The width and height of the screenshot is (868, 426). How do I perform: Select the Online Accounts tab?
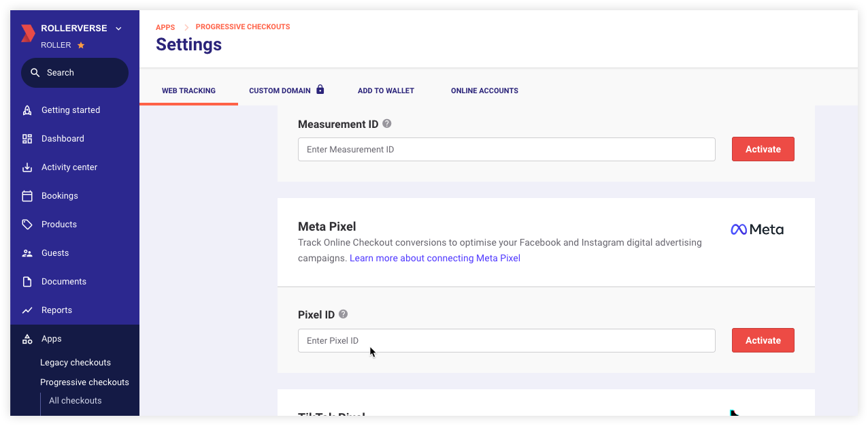point(484,91)
